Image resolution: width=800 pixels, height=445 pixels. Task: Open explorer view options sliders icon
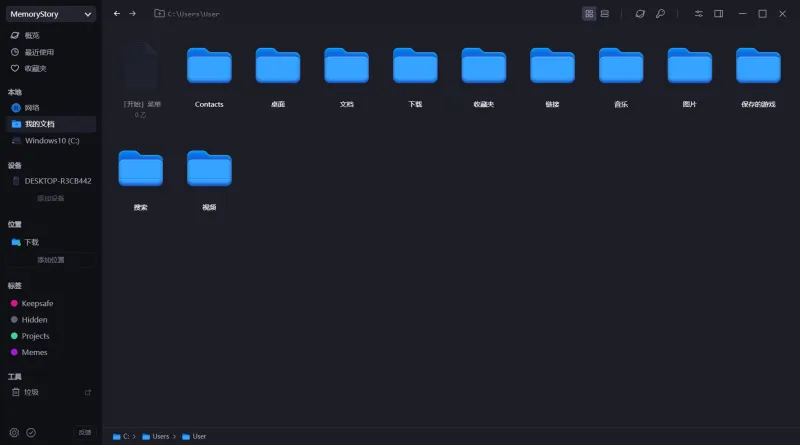pyautogui.click(x=698, y=14)
